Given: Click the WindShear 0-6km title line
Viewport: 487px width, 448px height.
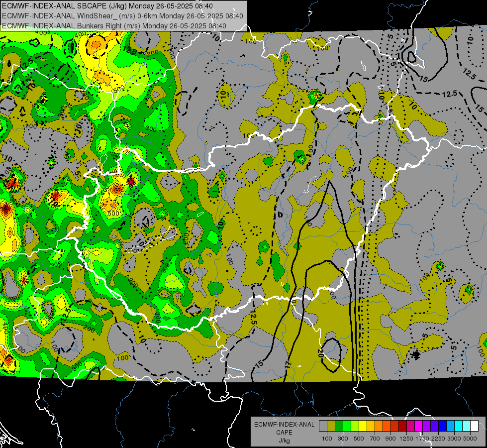Looking at the screenshot, I should 122,16.
